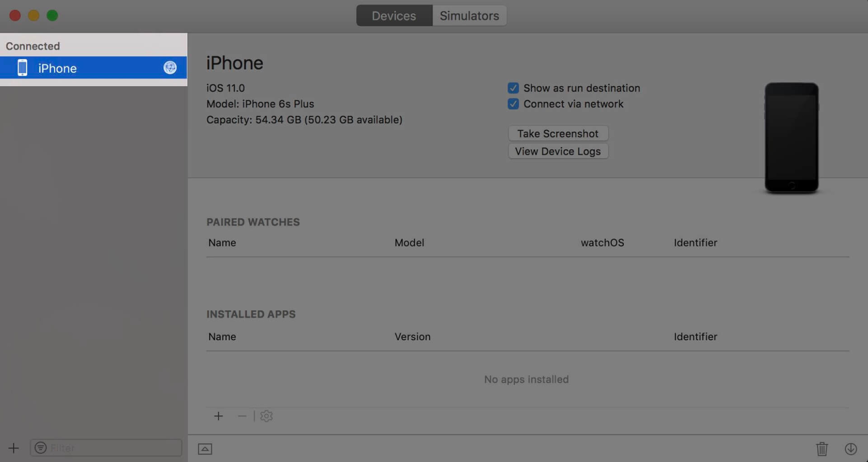The width and height of the screenshot is (868, 462).
Task: Click the iPhone title heading
Action: [x=235, y=63]
